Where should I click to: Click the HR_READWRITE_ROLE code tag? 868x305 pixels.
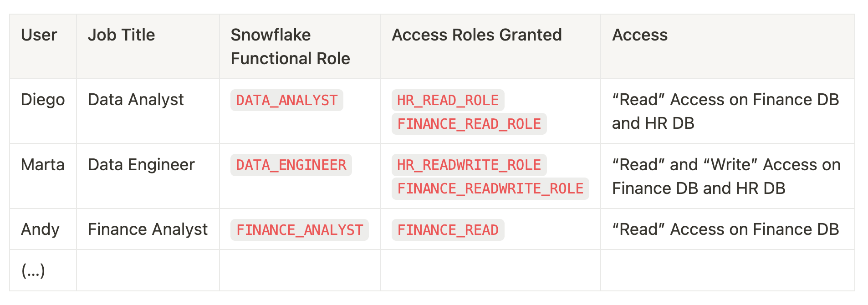(469, 165)
